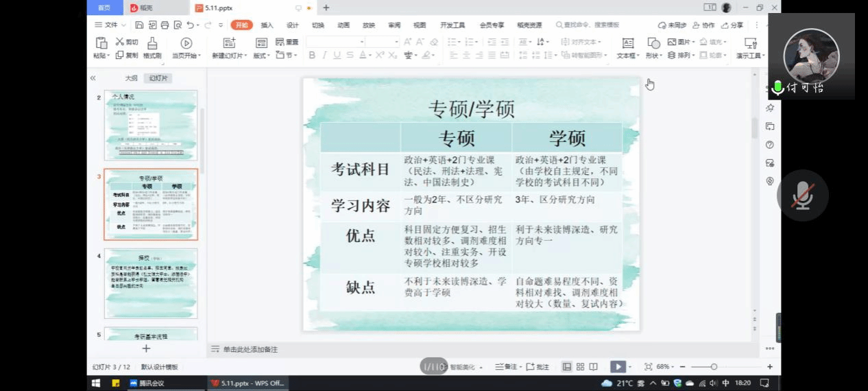Screen dimensions: 868x391
Task: Click the 分享 share button
Action: pyautogui.click(x=732, y=25)
